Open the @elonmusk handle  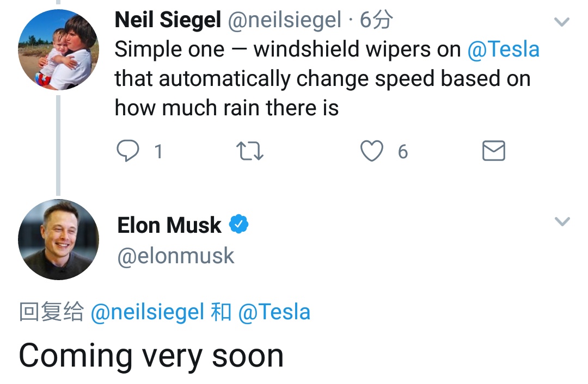pyautogui.click(x=175, y=256)
